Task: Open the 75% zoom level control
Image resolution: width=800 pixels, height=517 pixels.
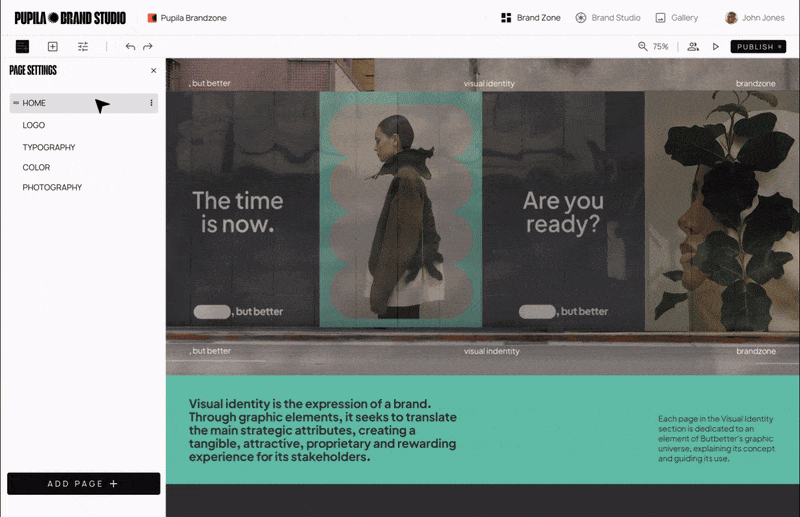Action: (x=660, y=46)
